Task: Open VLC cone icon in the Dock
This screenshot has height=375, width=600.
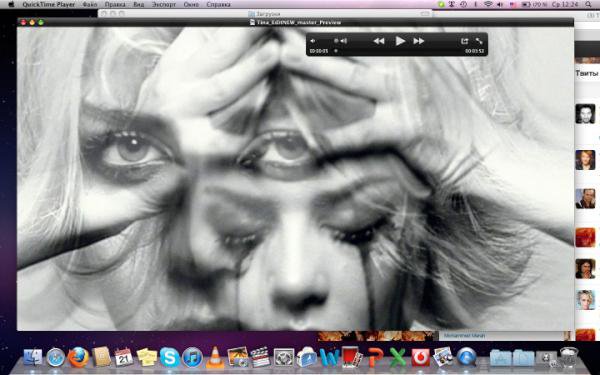Action: pyautogui.click(x=215, y=357)
